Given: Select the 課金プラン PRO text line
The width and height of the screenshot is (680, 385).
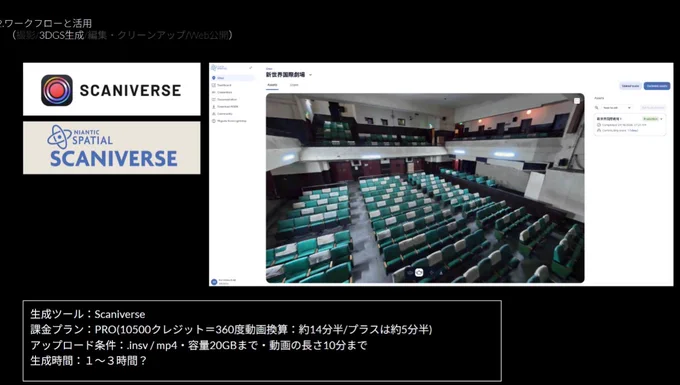Looking at the screenshot, I should coord(231,330).
